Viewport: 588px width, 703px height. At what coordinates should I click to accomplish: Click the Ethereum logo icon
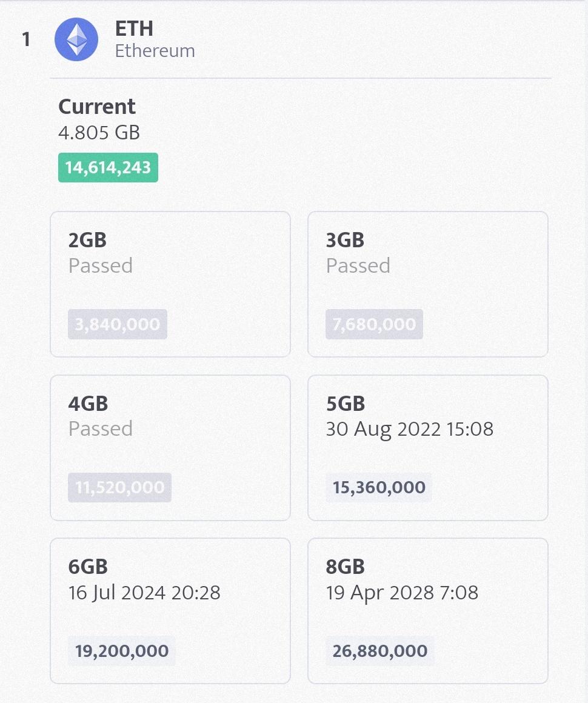(x=76, y=39)
